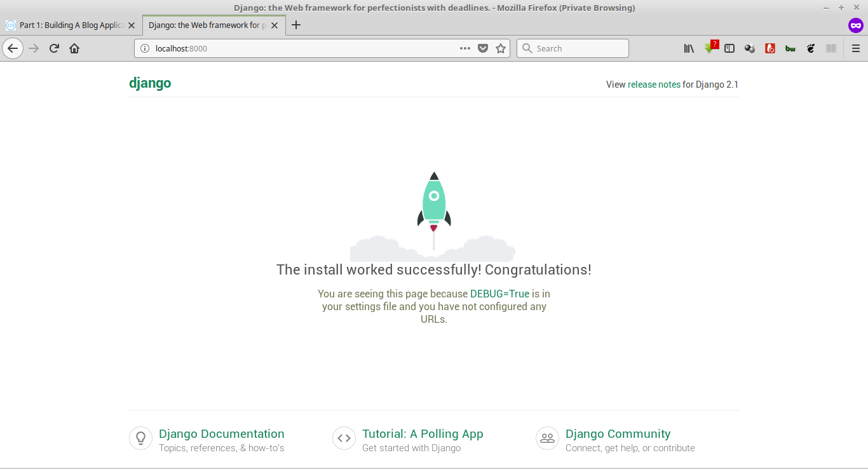Click the lightbulb documentation icon
Screen dimensions: 868x469
click(140, 438)
